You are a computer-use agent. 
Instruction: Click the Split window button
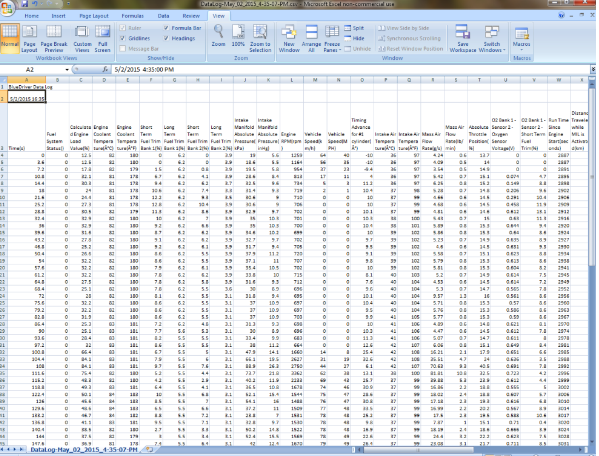click(354, 28)
